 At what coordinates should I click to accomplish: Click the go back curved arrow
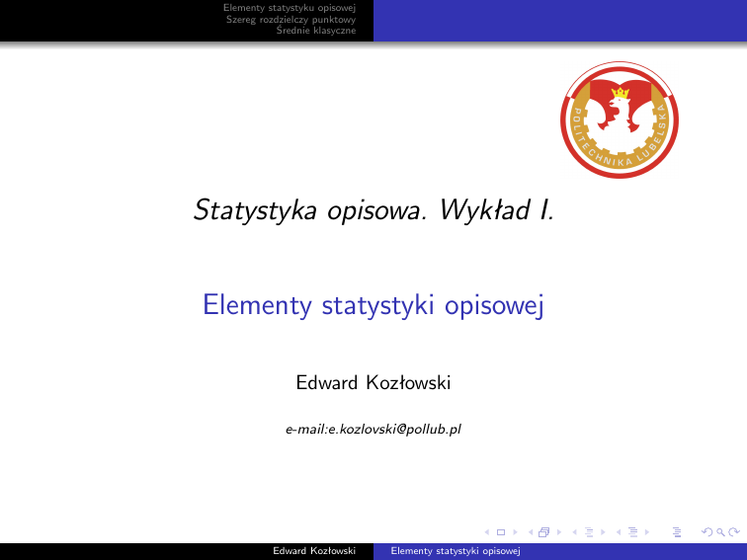[x=705, y=533]
